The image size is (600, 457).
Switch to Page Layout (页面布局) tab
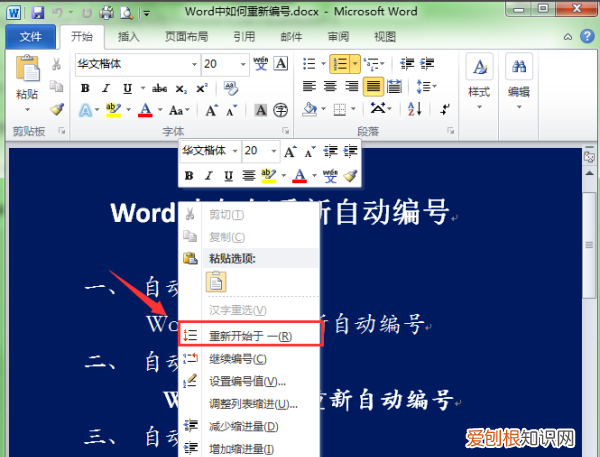tap(186, 37)
